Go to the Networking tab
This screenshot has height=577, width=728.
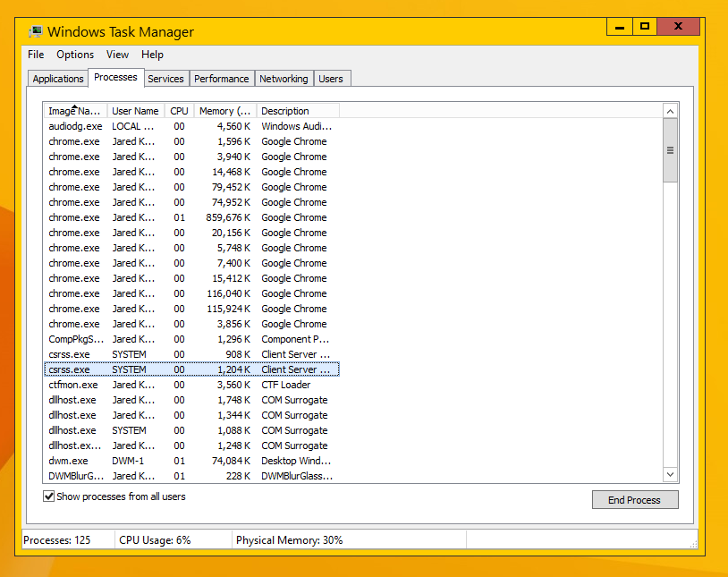pos(284,79)
